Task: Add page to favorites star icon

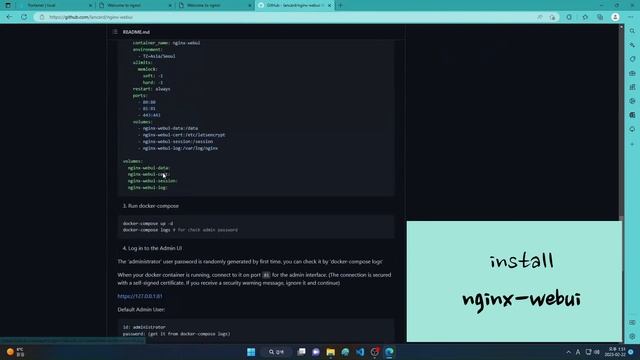Action: pos(552,17)
